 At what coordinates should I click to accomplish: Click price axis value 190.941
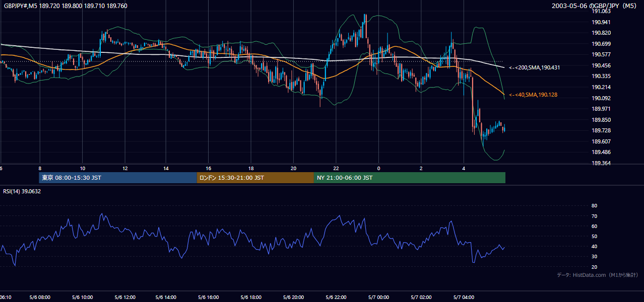(601, 22)
